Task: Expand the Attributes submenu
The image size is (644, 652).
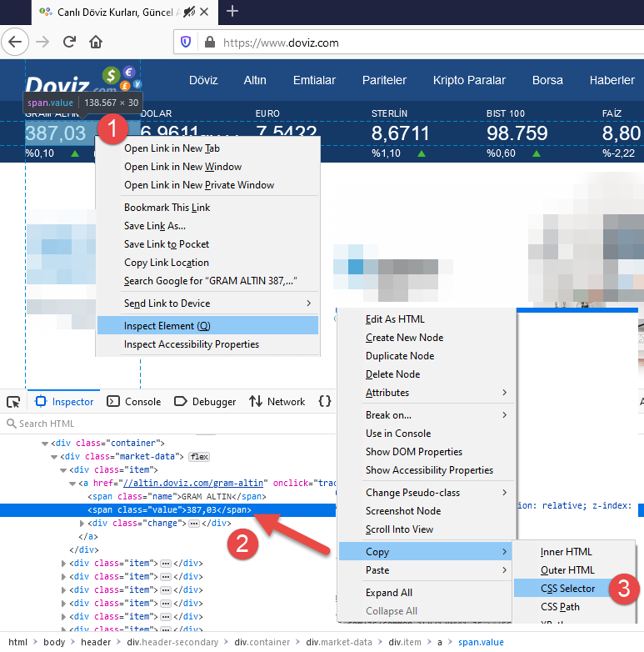Action: click(x=427, y=392)
